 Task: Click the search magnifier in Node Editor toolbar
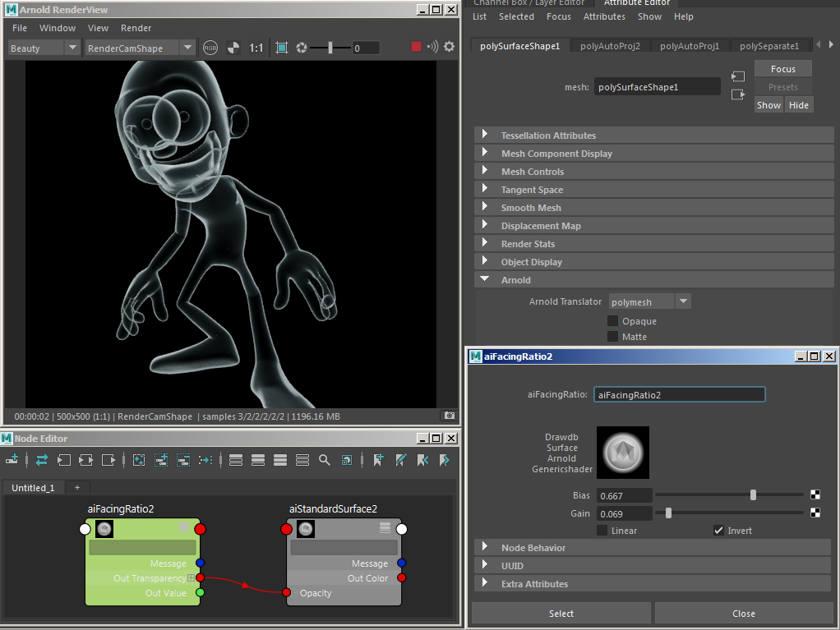pyautogui.click(x=325, y=460)
